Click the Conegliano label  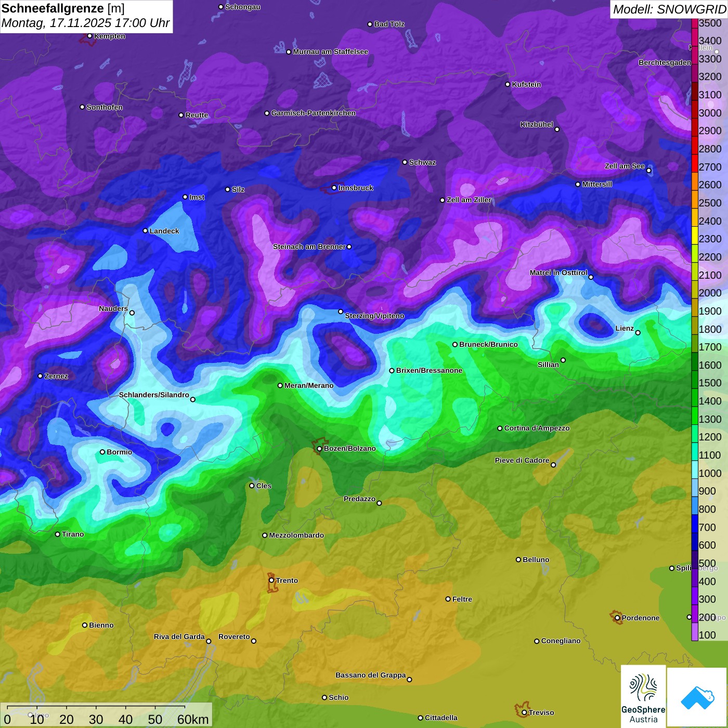coord(561,641)
